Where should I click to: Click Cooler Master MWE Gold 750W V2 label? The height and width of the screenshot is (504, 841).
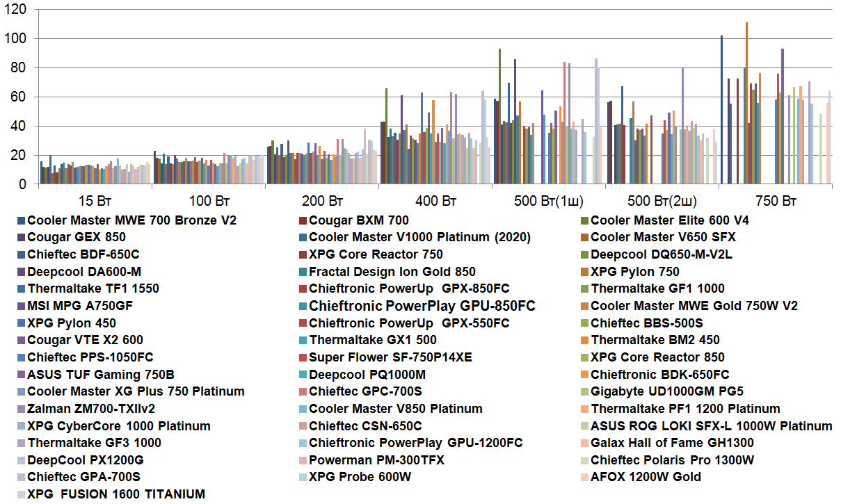(694, 306)
